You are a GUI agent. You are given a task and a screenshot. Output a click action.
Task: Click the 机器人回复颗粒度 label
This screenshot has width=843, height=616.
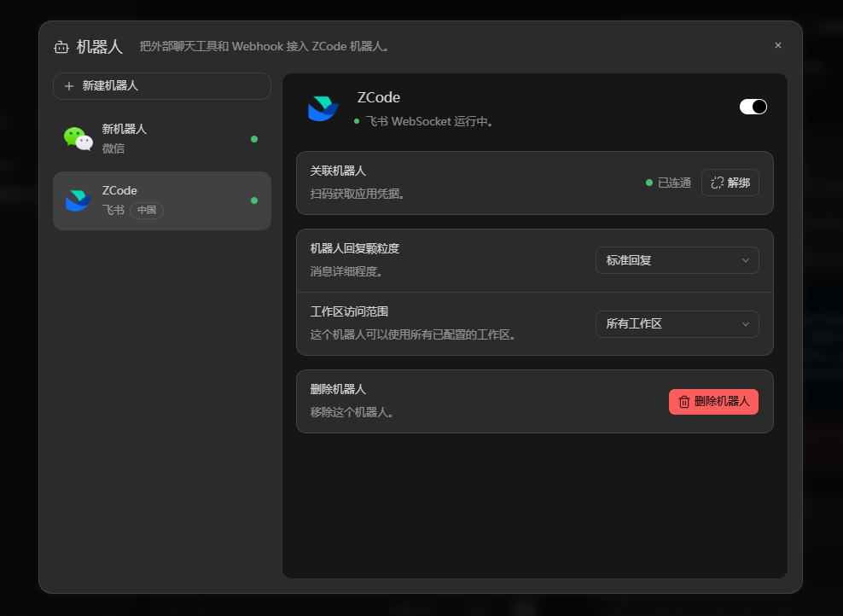355,248
